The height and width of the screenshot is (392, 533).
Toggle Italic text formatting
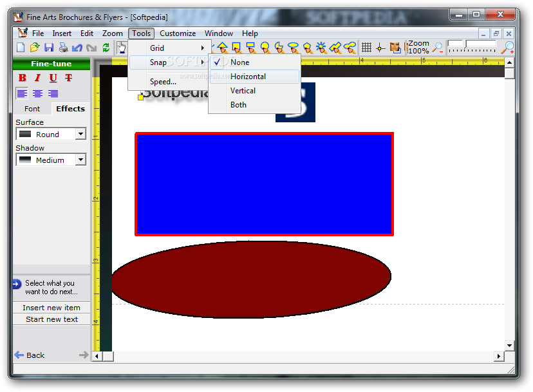click(x=38, y=78)
